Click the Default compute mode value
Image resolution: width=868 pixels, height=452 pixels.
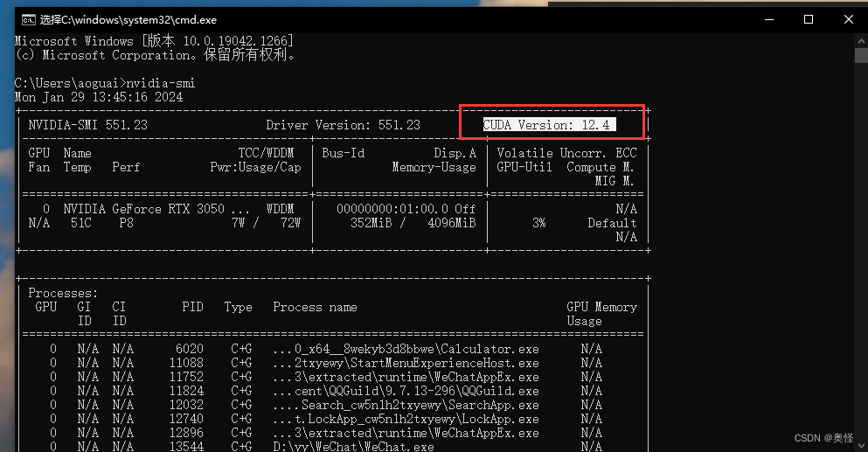[x=612, y=223]
